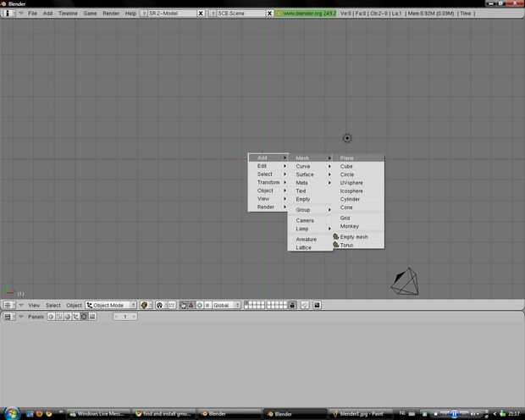The height and width of the screenshot is (420, 525).
Task: Enable the rotate manipulator circle icon
Action: click(200, 305)
